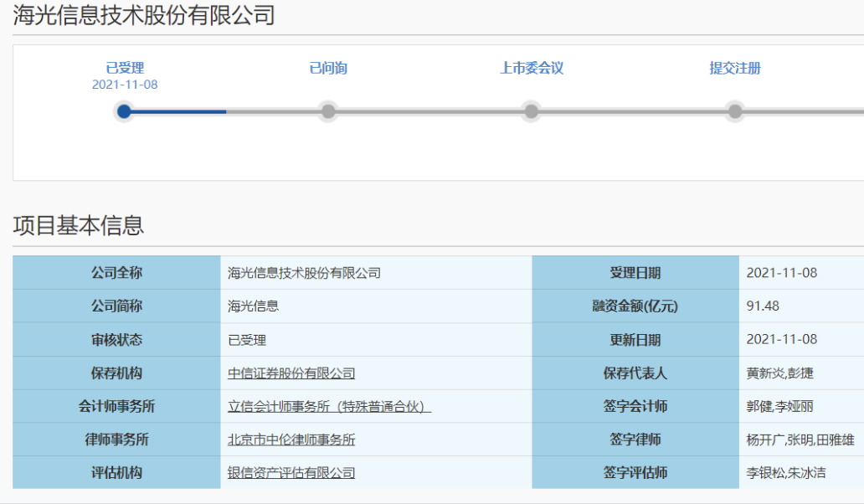The image size is (864, 504).
Task: Click the 更新日期 header cell
Action: coord(635,340)
